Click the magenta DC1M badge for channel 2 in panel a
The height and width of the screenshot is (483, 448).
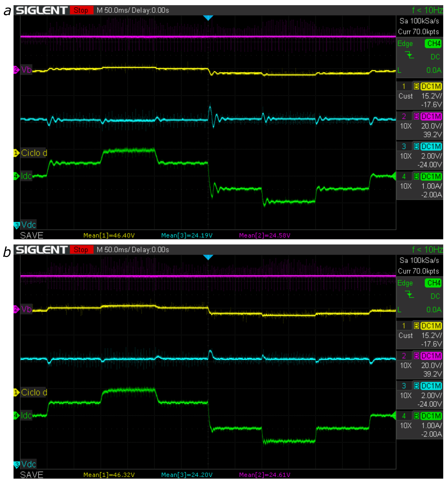[x=431, y=116]
